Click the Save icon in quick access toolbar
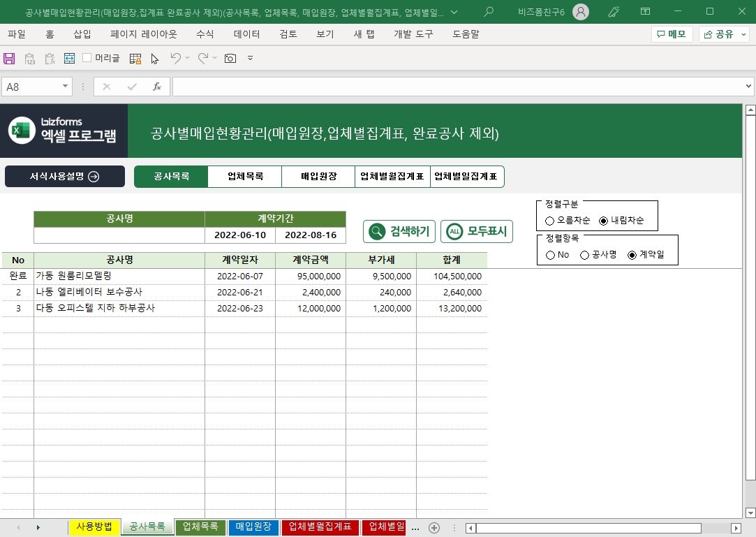 coord(9,59)
